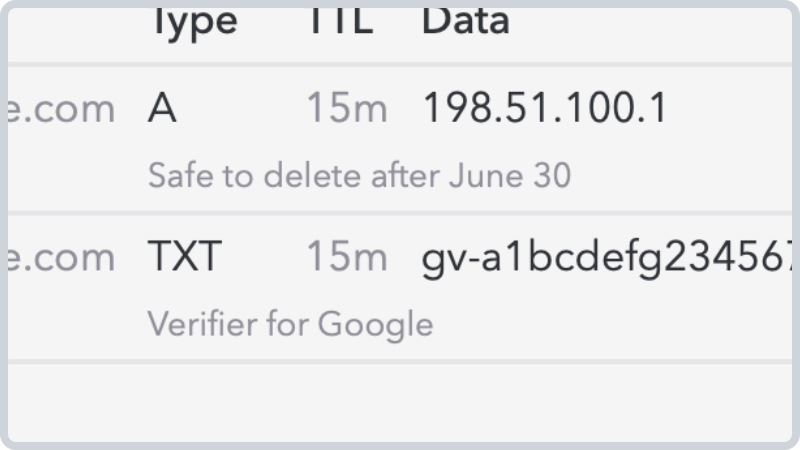
Task: Click the 15m TTL of the A record
Action: tap(347, 108)
